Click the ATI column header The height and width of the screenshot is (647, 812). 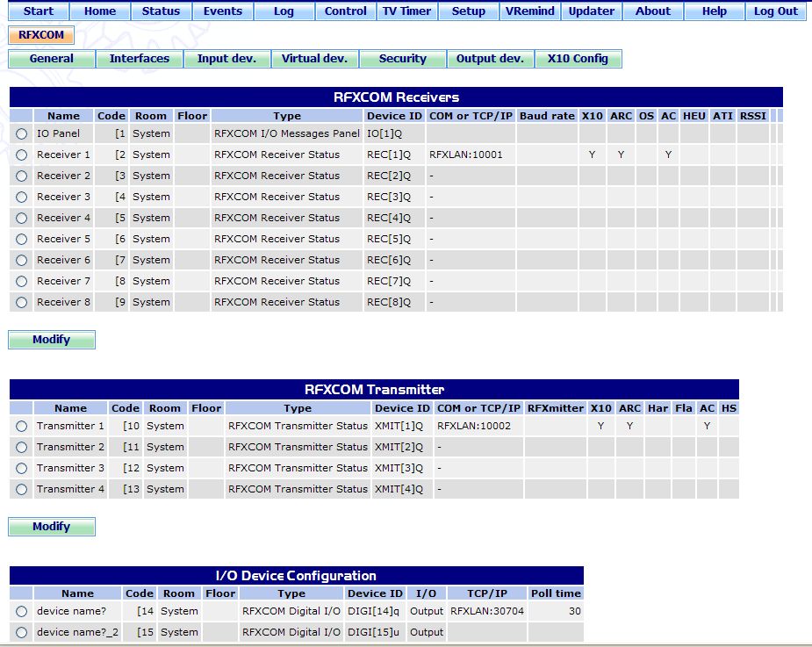[x=722, y=116]
